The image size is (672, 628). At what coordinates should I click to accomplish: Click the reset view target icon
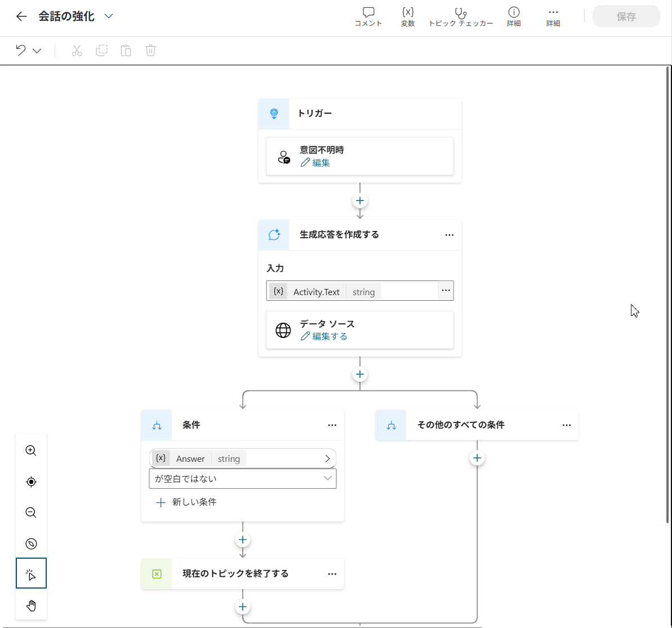pyautogui.click(x=31, y=482)
